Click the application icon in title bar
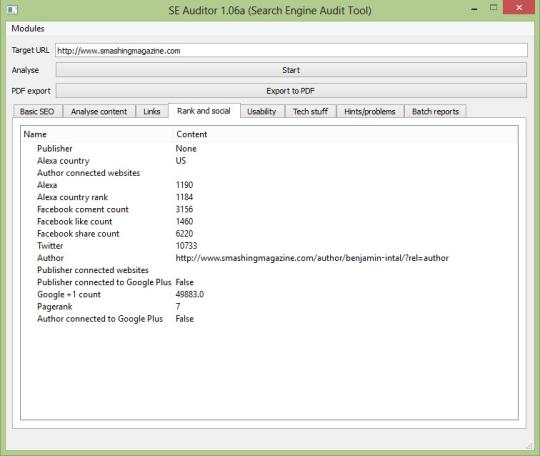 (x=12, y=9)
